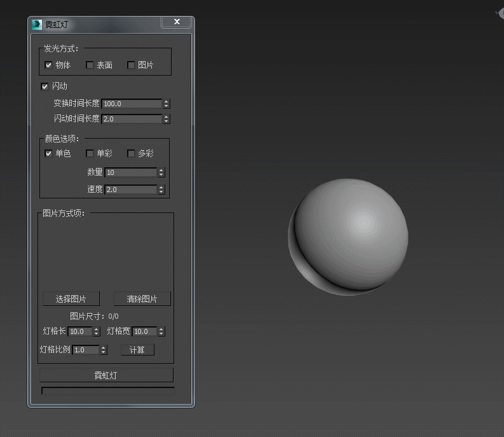This screenshot has height=437, width=504.
Task: Disable the 闪动 checkbox
Action: point(44,87)
